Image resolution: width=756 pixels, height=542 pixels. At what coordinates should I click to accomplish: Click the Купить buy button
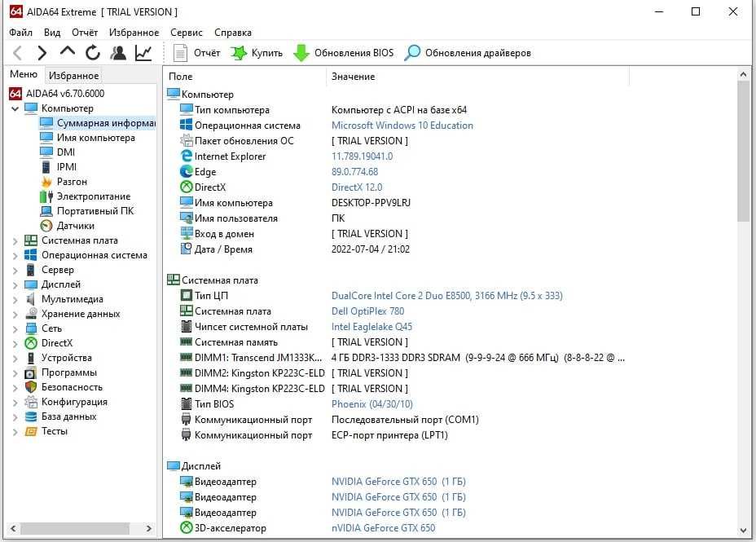point(257,52)
